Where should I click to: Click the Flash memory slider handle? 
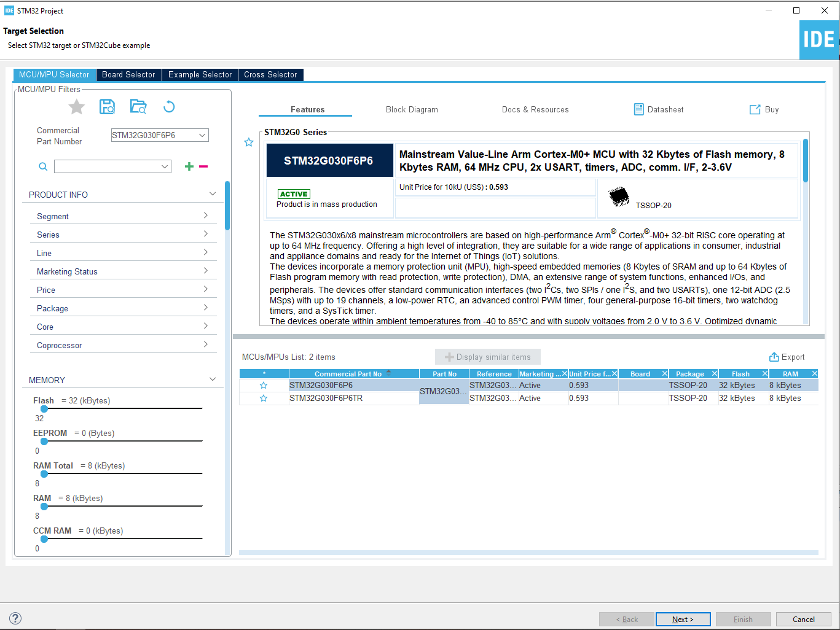click(44, 409)
